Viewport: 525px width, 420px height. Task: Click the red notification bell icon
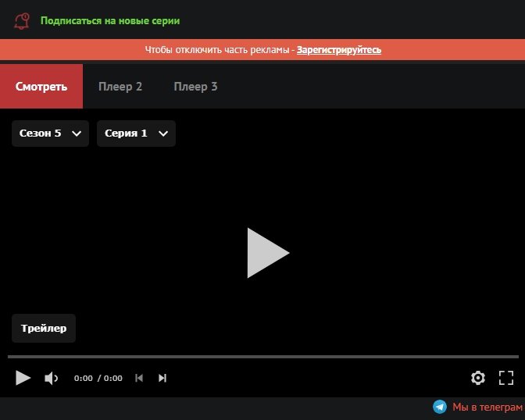[22, 21]
